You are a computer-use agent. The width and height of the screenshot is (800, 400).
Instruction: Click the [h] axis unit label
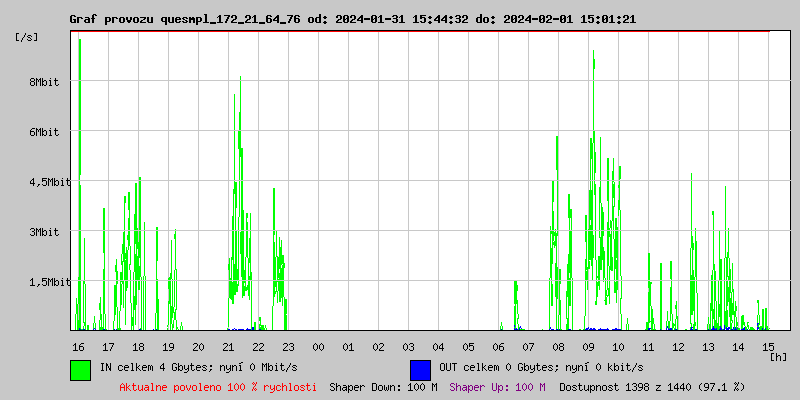tap(778, 356)
